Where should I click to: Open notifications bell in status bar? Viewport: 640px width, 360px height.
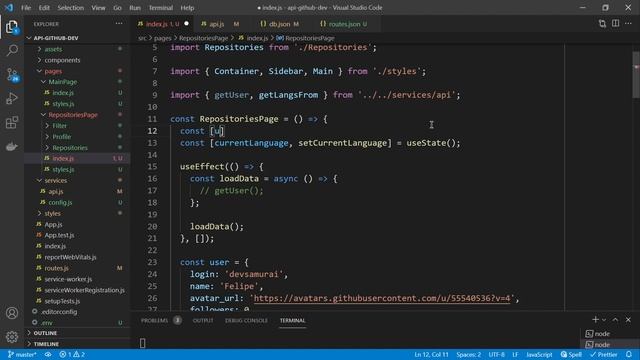[629, 354]
